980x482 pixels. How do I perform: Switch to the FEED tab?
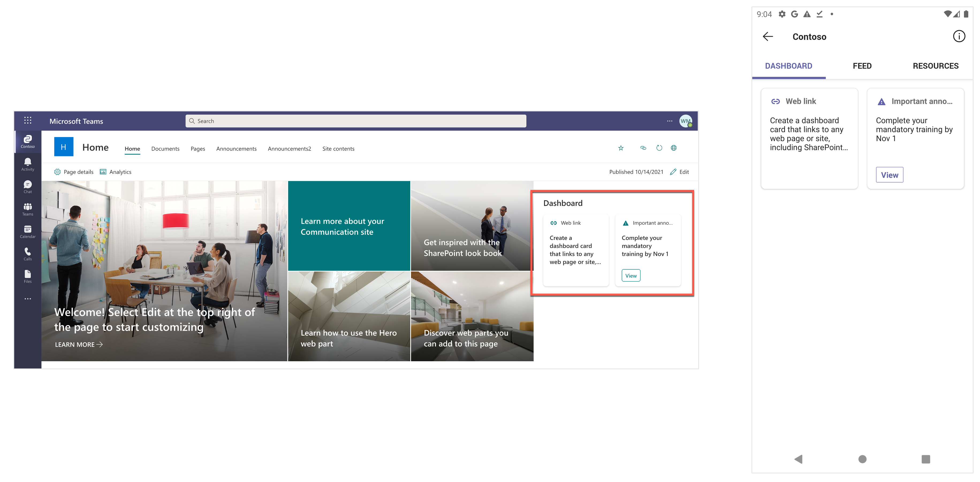pos(862,65)
